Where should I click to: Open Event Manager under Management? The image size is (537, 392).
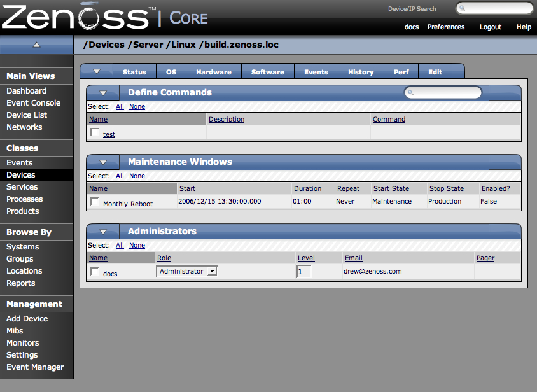[x=35, y=367]
